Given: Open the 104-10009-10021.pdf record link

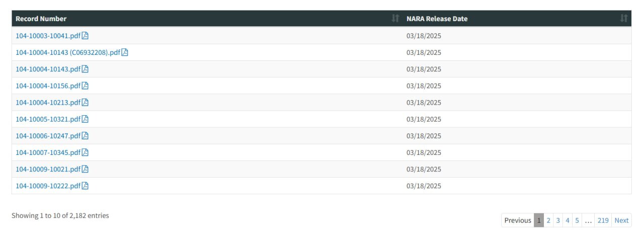Looking at the screenshot, I should pos(48,169).
